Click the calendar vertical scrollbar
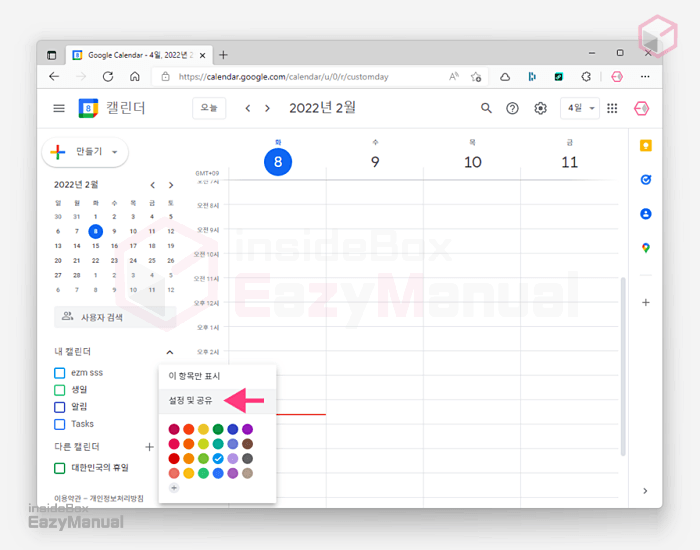Screen dimensions: 700x550 (623, 366)
